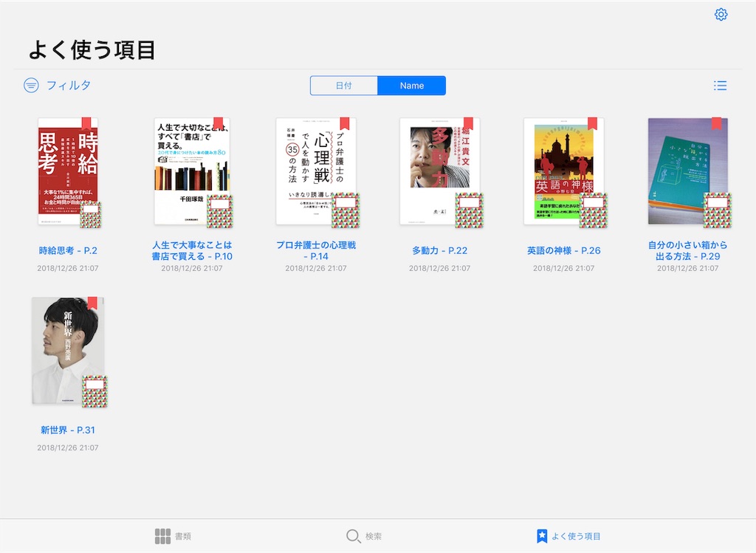Sort by Name segment
The width and height of the screenshot is (756, 553).
412,86
